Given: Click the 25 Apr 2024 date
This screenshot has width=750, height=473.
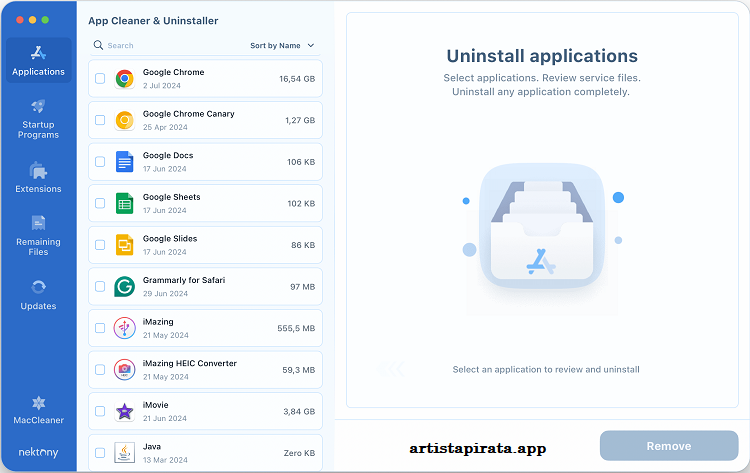Looking at the screenshot, I should click(x=165, y=127).
